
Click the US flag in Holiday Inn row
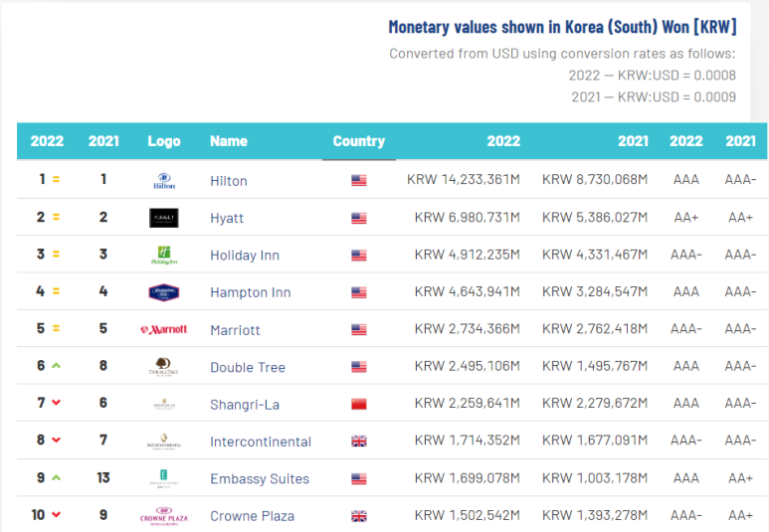click(359, 255)
